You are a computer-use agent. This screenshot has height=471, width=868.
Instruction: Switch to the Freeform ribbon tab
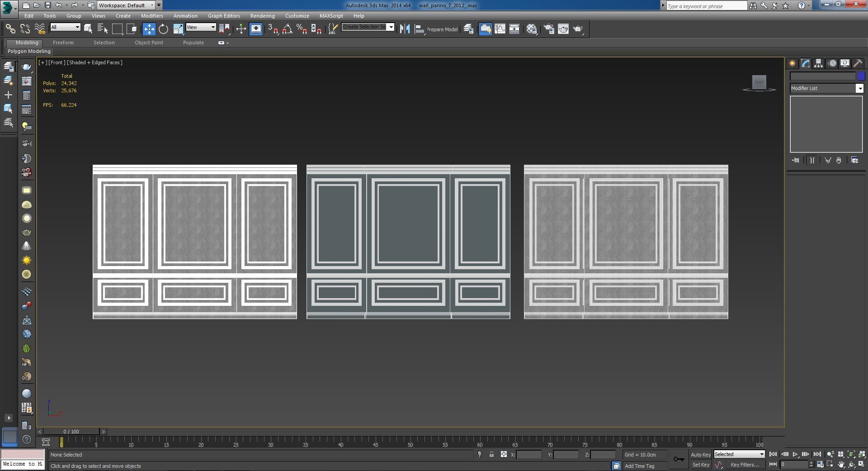click(x=63, y=43)
